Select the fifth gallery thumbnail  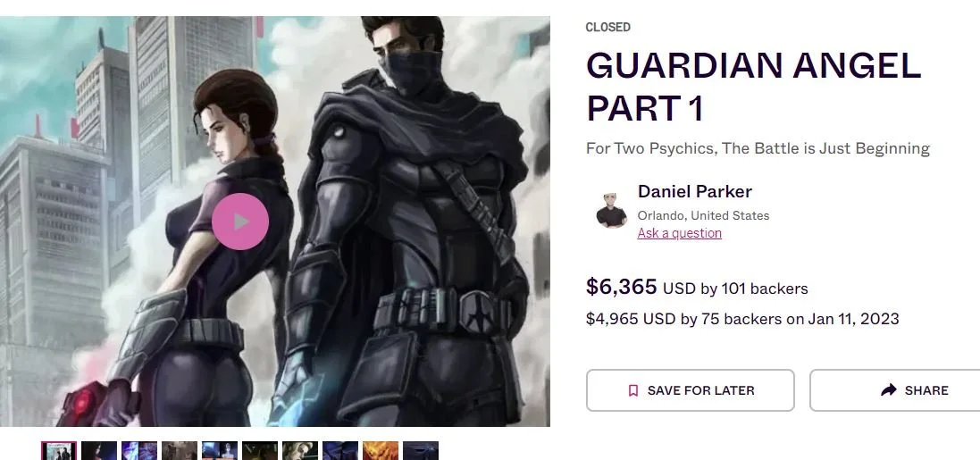tap(220, 451)
